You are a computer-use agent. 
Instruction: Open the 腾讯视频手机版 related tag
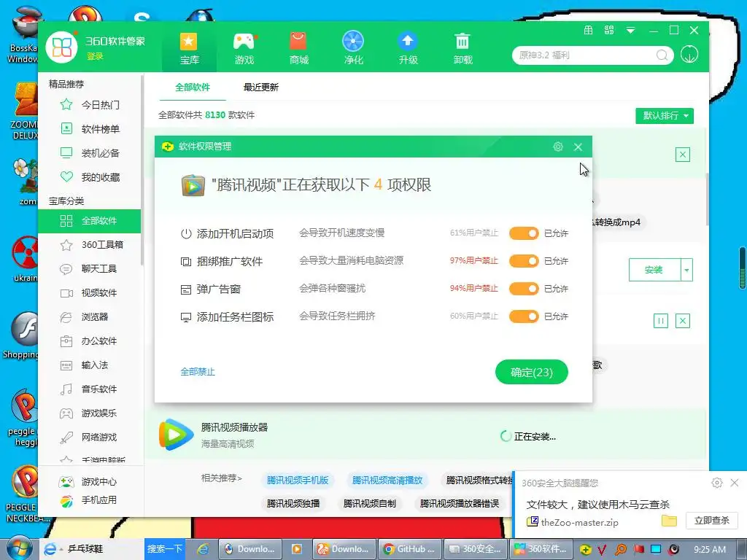298,481
